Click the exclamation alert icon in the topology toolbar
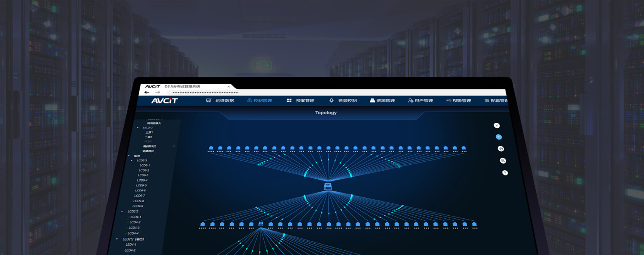 point(505,173)
